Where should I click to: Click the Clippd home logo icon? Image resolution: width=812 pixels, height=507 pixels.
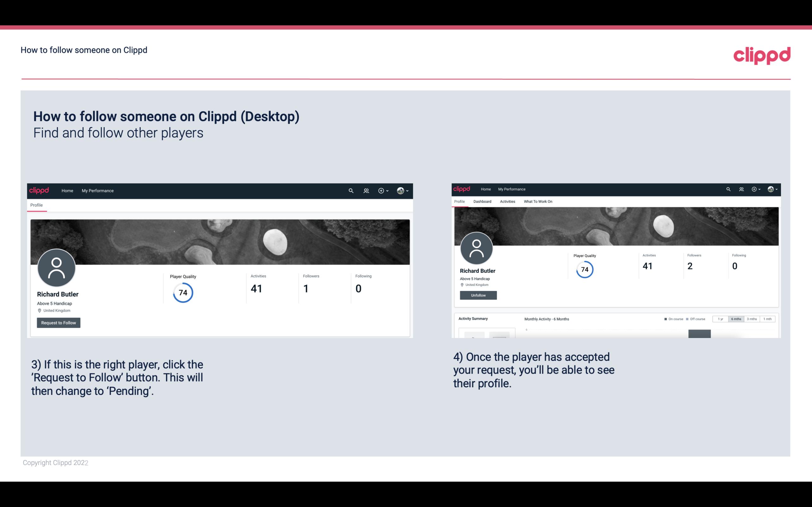39,190
